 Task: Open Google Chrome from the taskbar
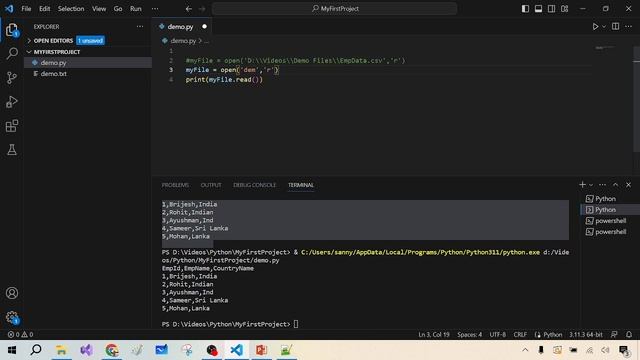[111, 350]
